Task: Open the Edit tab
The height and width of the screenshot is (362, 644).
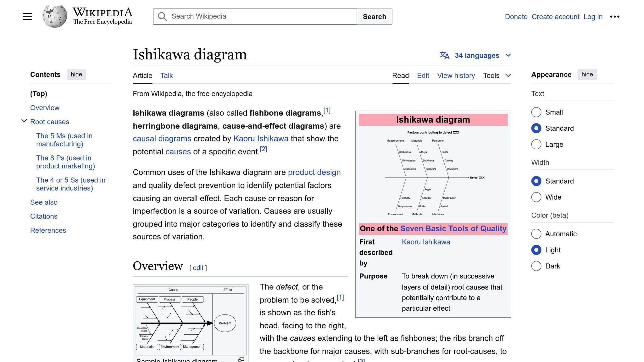Action: point(423,75)
